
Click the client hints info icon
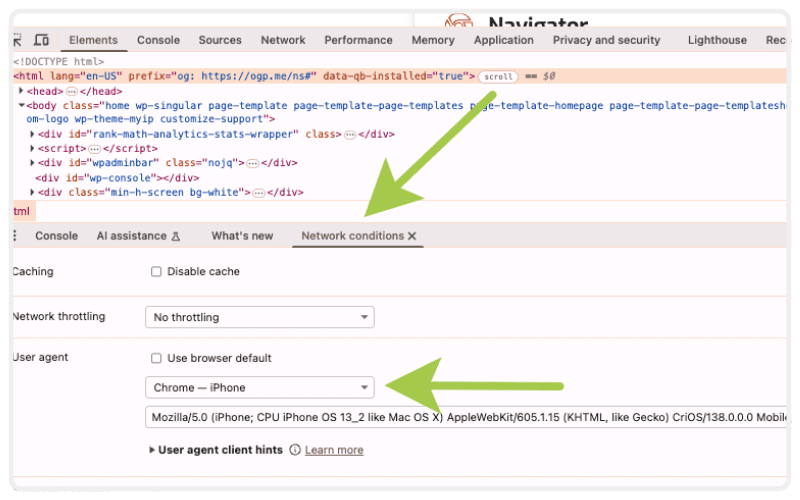(x=295, y=450)
